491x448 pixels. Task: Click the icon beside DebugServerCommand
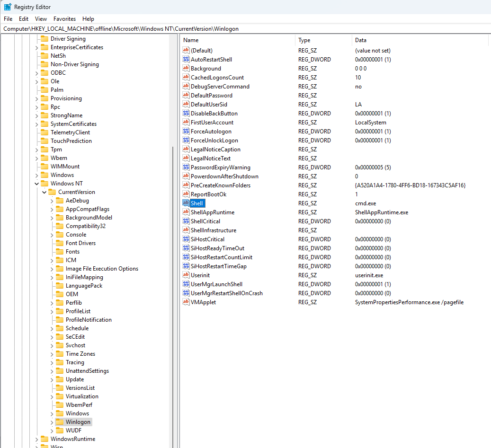click(186, 86)
